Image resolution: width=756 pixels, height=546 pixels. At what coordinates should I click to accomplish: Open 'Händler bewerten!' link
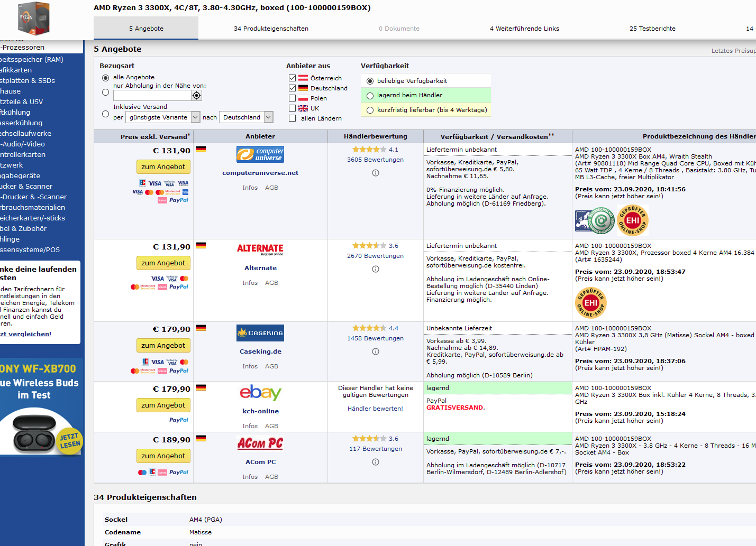tap(375, 409)
